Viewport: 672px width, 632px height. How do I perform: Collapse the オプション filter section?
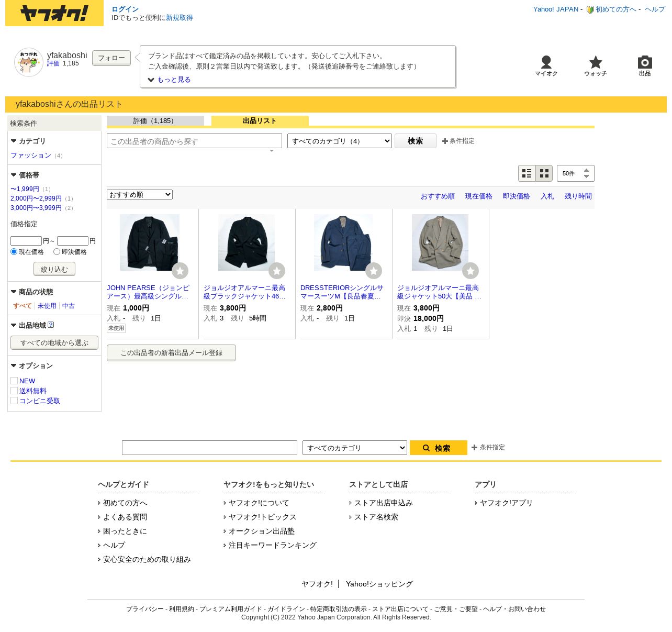(14, 365)
